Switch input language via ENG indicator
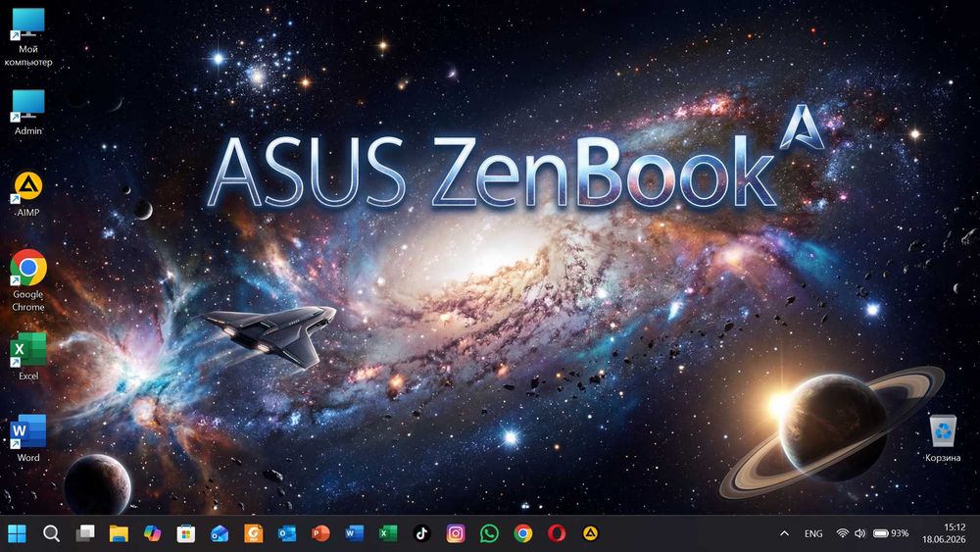The image size is (980, 552). tap(813, 533)
